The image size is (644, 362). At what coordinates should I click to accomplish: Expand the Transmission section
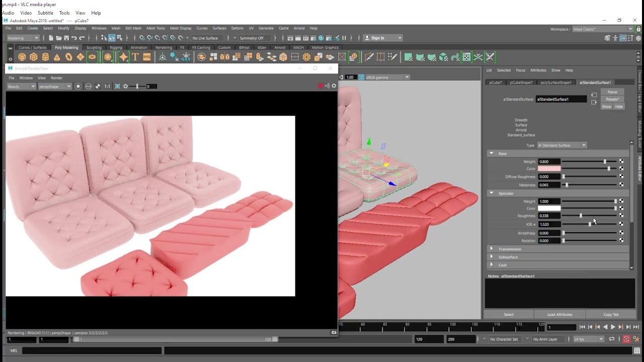(492, 249)
